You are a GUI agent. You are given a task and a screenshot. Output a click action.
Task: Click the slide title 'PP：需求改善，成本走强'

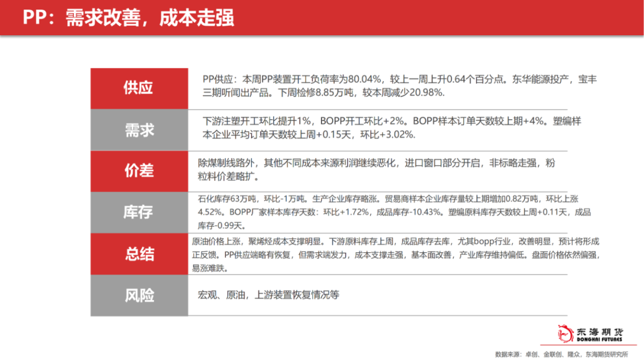coord(128,18)
